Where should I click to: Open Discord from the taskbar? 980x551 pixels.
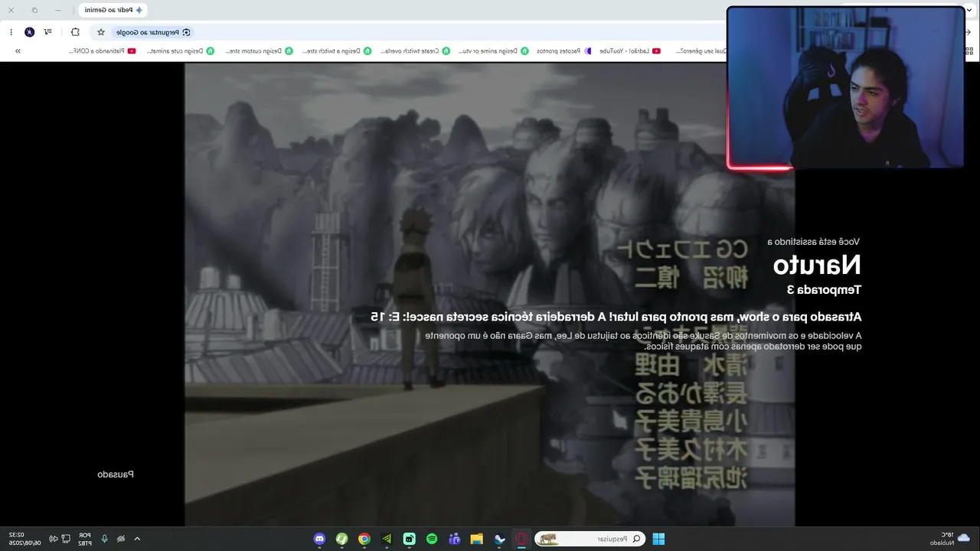[319, 539]
